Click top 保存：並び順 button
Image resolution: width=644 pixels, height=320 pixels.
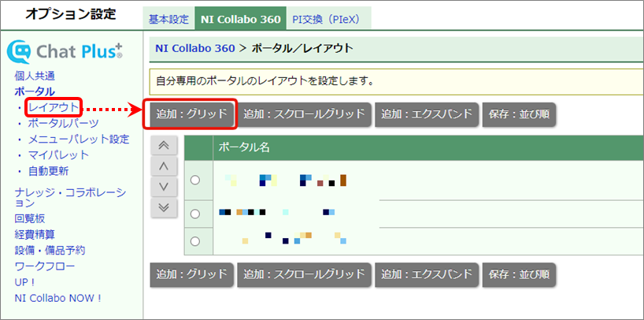click(519, 114)
